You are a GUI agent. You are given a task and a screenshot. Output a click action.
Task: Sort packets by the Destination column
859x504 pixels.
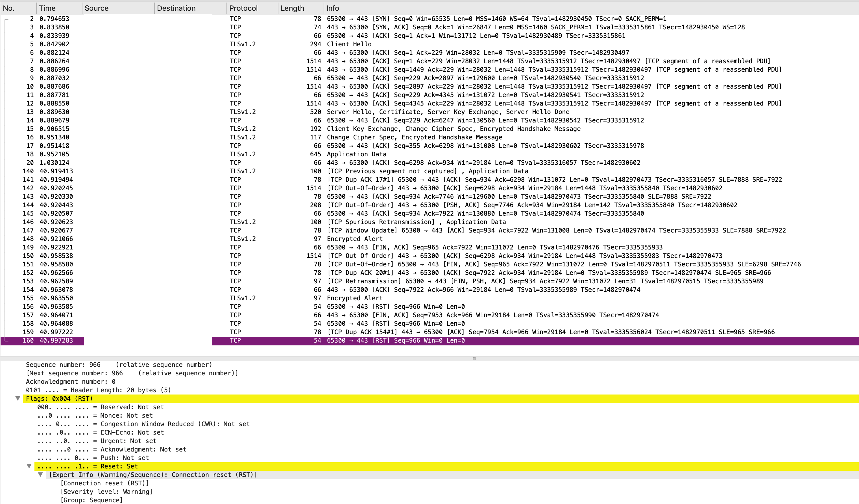176,8
